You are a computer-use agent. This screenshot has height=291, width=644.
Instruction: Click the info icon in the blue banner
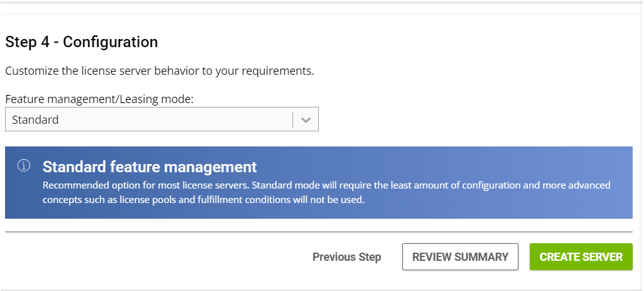pyautogui.click(x=24, y=166)
